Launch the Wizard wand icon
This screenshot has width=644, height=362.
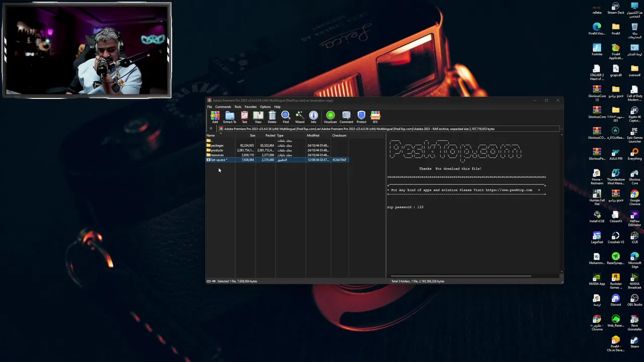point(300,117)
